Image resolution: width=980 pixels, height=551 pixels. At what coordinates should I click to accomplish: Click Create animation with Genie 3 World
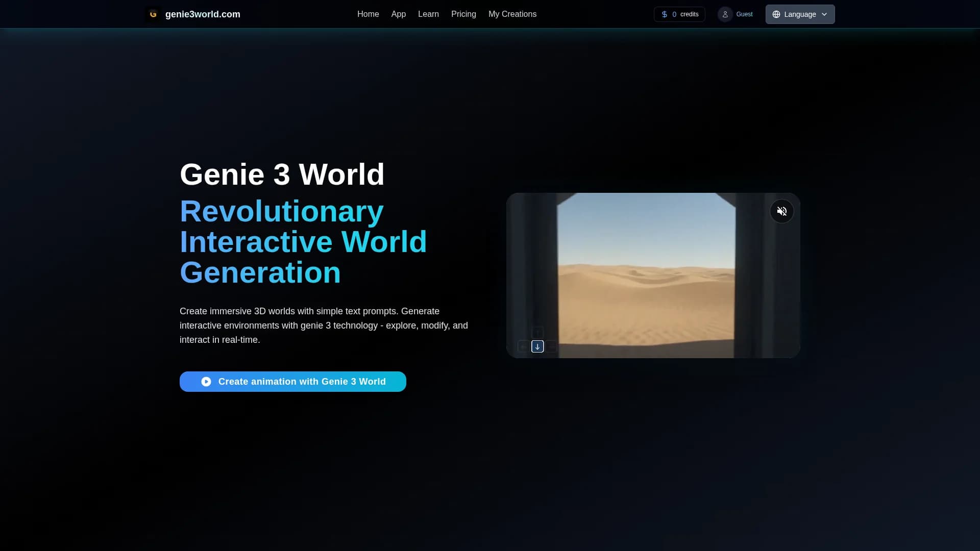293,382
